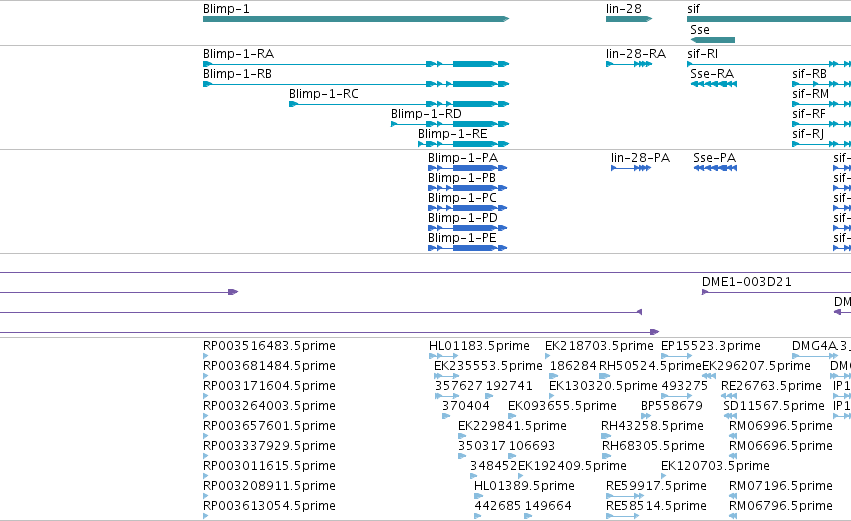
Task: Open the Blimp-1-RB transcript label
Action: (x=237, y=74)
